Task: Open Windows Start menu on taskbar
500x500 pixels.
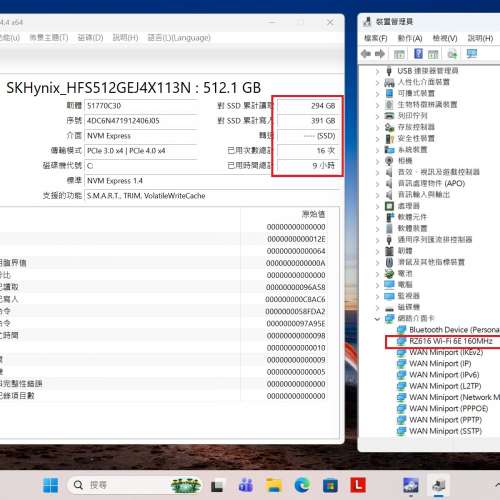Action: coord(51,485)
